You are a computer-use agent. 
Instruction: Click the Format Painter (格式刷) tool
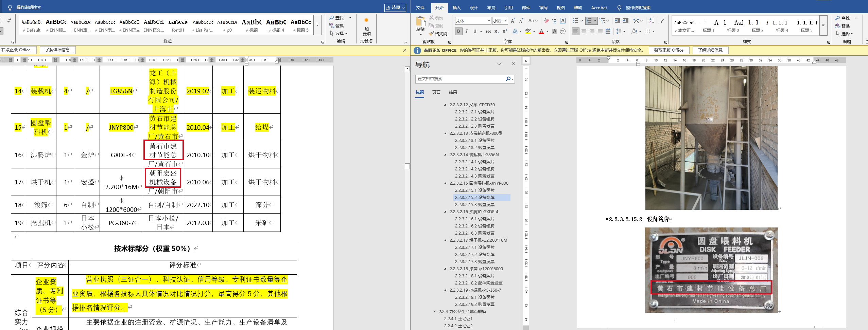(x=438, y=34)
